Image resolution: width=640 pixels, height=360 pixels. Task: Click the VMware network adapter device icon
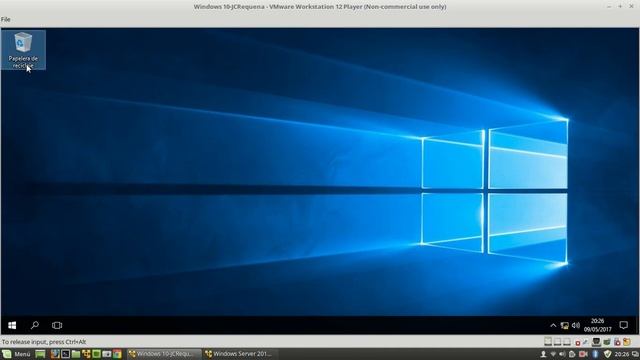point(596,342)
